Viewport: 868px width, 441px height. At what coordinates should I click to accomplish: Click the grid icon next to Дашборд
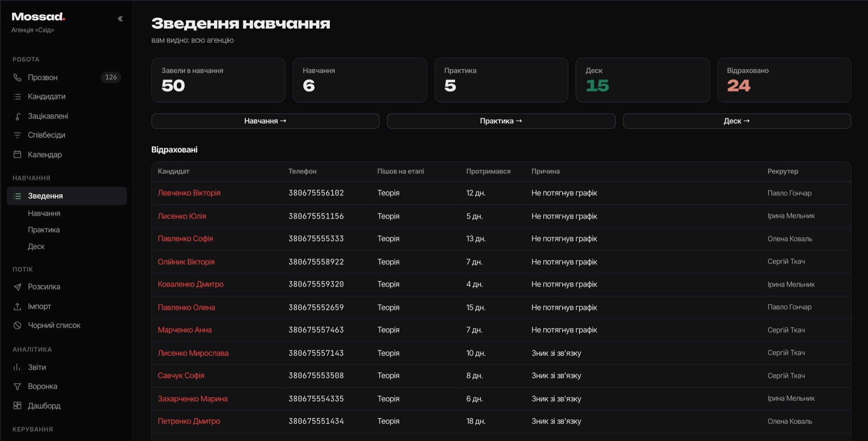point(17,405)
